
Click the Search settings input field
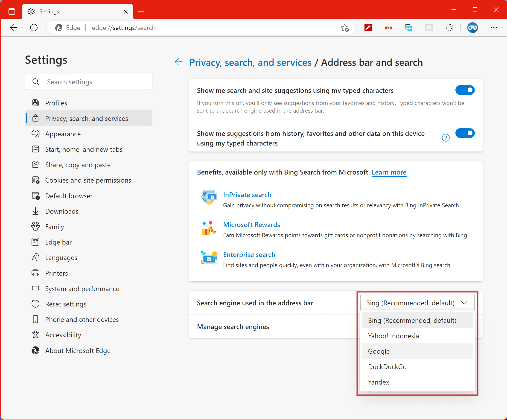(89, 82)
